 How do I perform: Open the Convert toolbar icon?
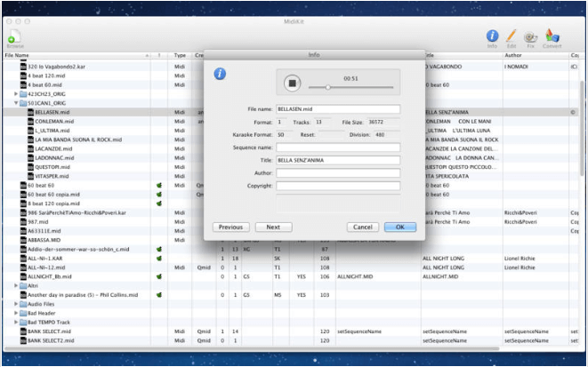[552, 39]
